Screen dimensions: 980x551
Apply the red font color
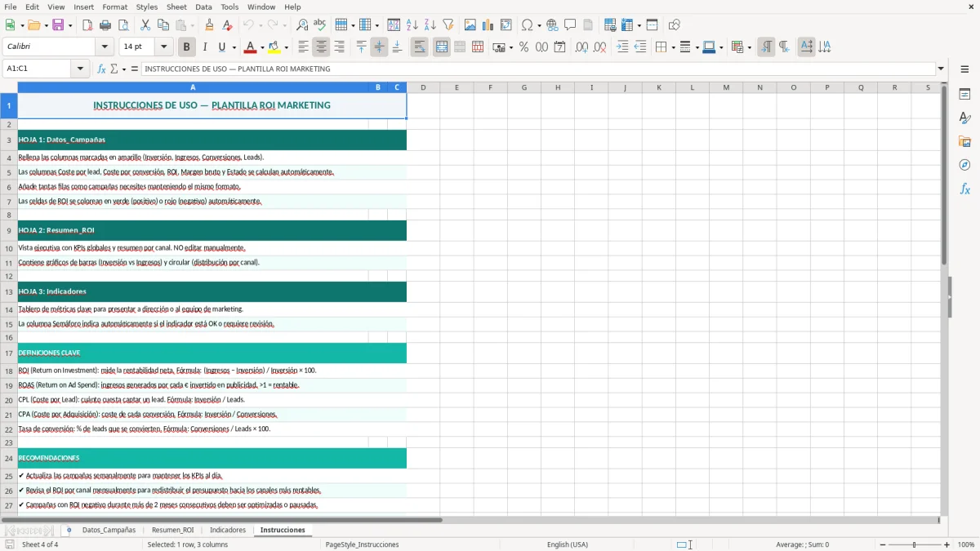point(251,47)
